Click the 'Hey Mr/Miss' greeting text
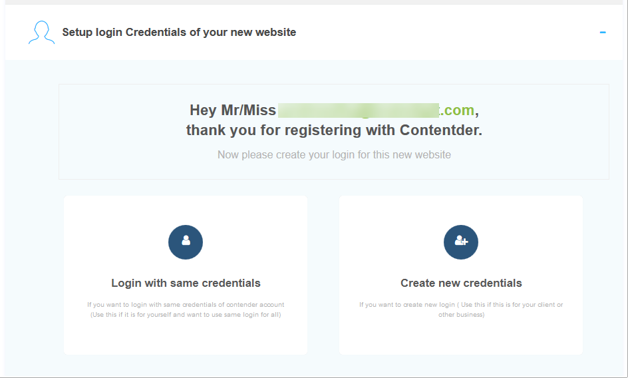The image size is (628, 378). click(233, 110)
